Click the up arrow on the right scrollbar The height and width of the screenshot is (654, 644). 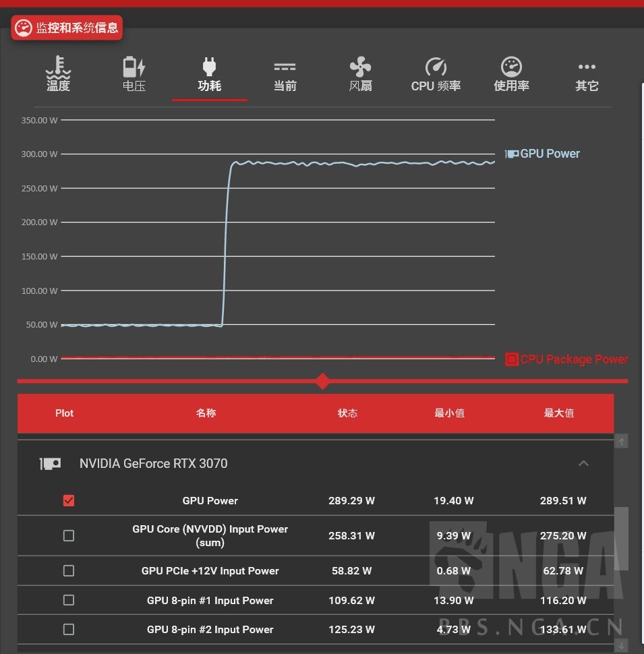[x=620, y=441]
